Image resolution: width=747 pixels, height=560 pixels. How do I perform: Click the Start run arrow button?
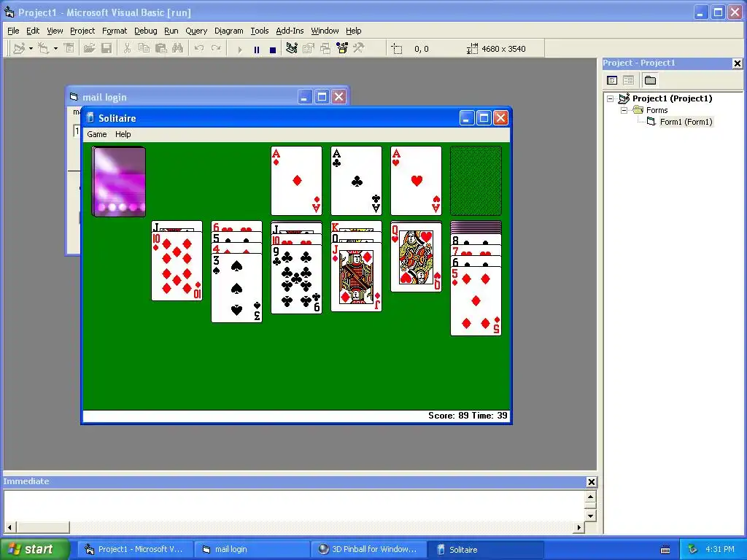coord(239,50)
